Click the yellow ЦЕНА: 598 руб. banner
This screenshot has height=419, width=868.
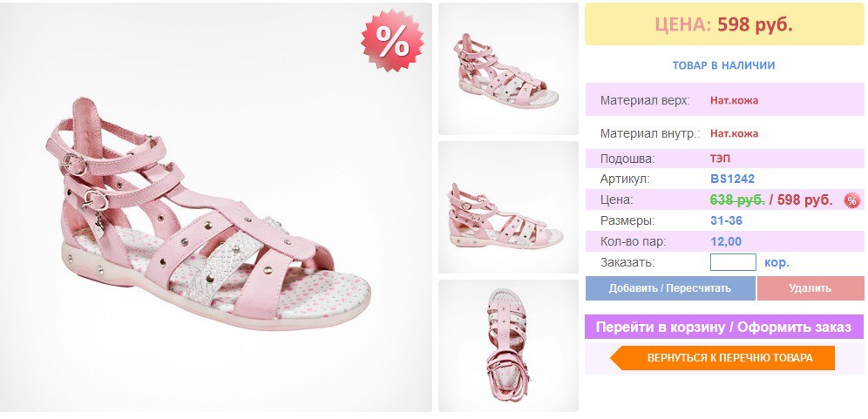[724, 24]
